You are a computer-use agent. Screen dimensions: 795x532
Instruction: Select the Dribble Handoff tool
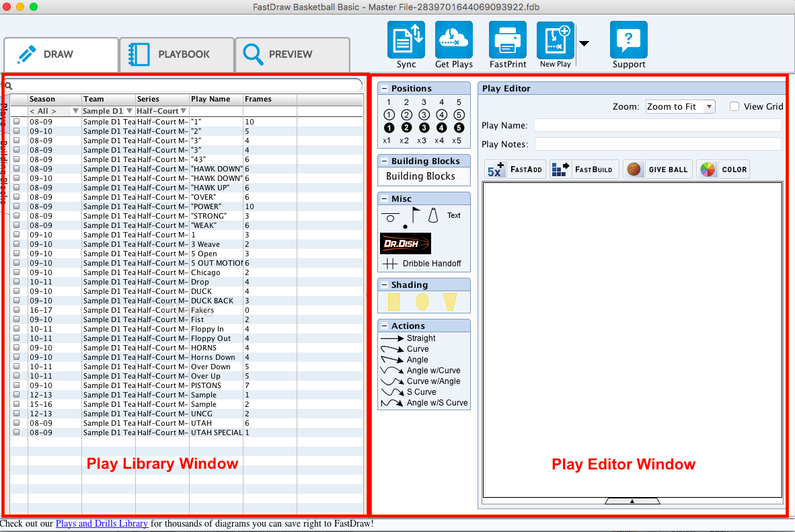coord(422,263)
